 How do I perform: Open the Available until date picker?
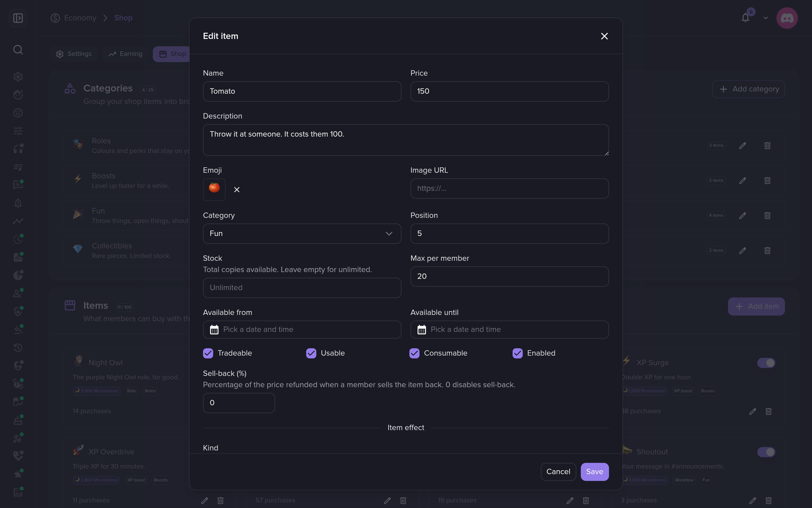509,330
